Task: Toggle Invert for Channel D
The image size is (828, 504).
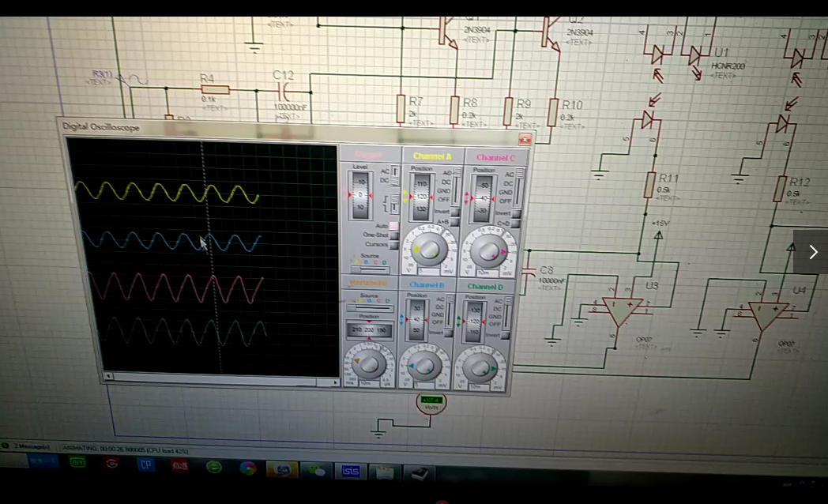Action: point(505,335)
